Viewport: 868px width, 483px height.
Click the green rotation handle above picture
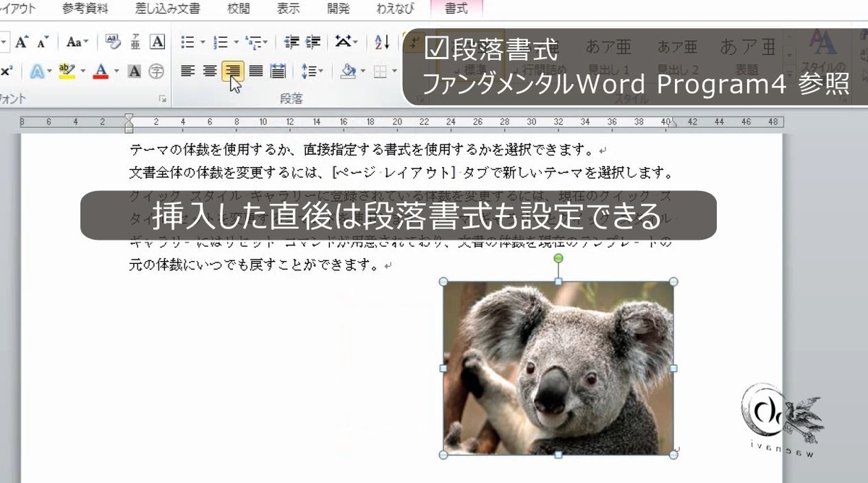[x=558, y=259]
